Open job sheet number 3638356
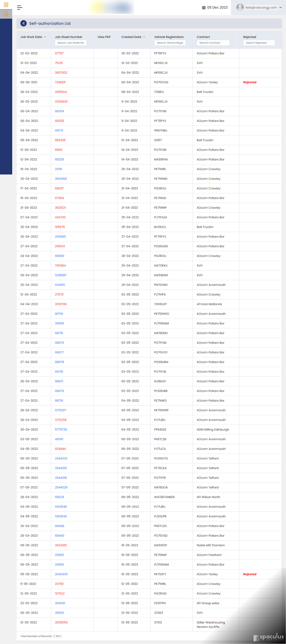The height and width of the screenshot is (644, 286). click(61, 622)
